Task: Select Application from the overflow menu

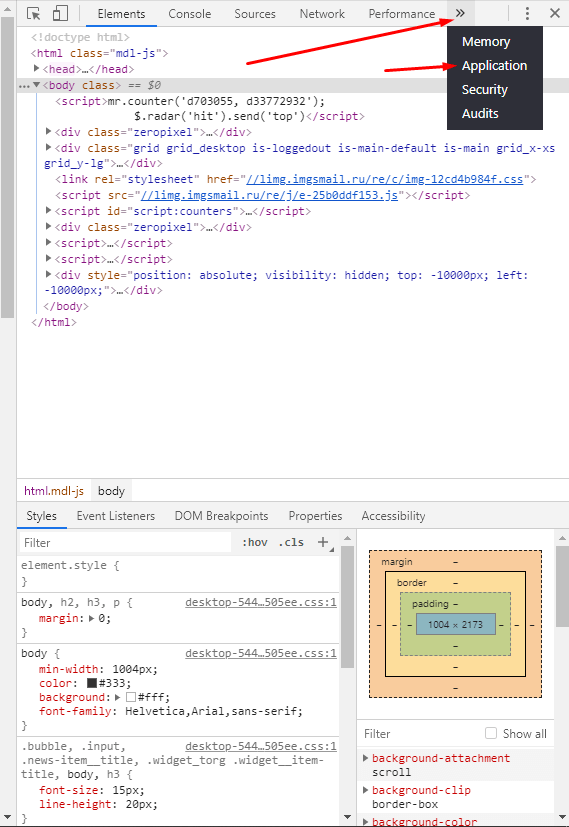Action: (494, 66)
